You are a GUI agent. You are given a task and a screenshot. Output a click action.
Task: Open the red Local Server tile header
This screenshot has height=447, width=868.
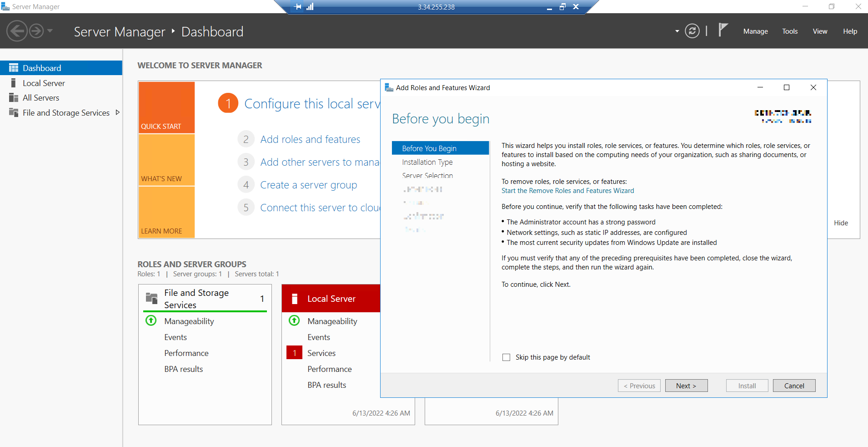[x=331, y=299]
